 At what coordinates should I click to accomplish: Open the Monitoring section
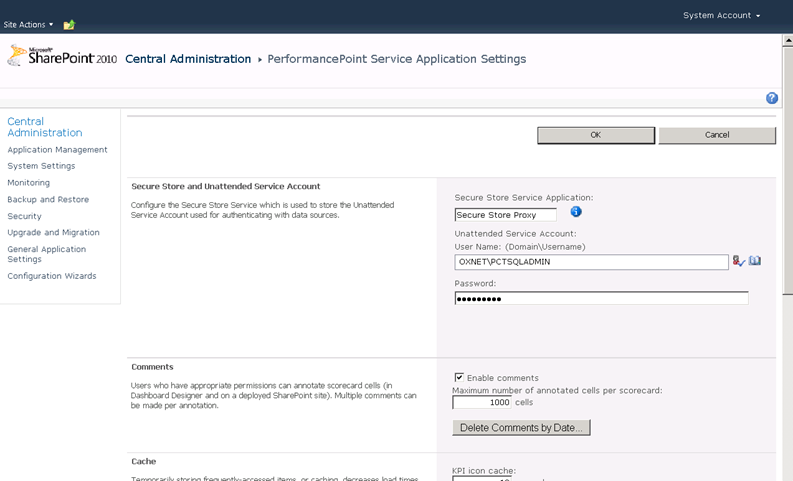point(28,183)
